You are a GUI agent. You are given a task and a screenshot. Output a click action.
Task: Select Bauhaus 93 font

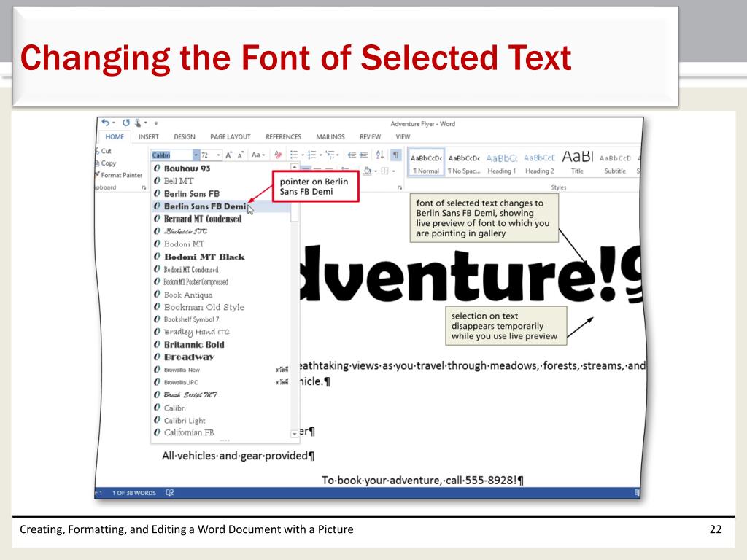pos(220,168)
